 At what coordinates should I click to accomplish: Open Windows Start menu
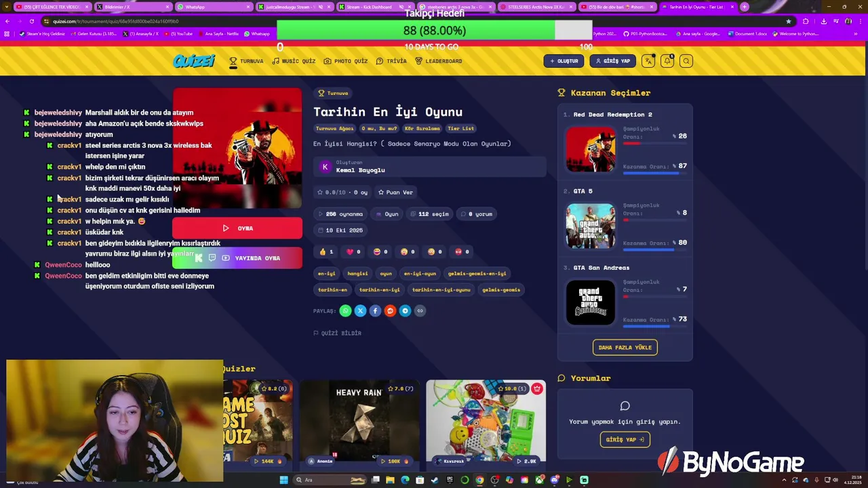[x=283, y=480]
